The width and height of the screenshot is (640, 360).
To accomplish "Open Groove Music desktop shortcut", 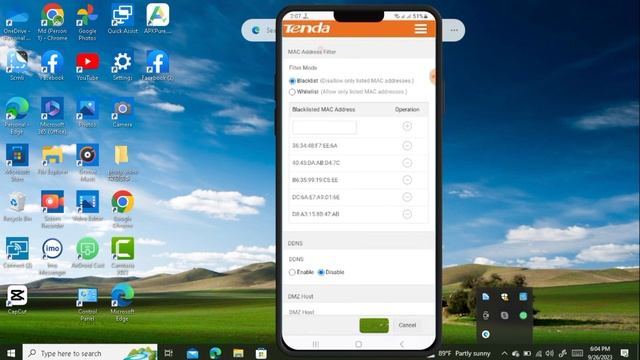I will click(87, 162).
